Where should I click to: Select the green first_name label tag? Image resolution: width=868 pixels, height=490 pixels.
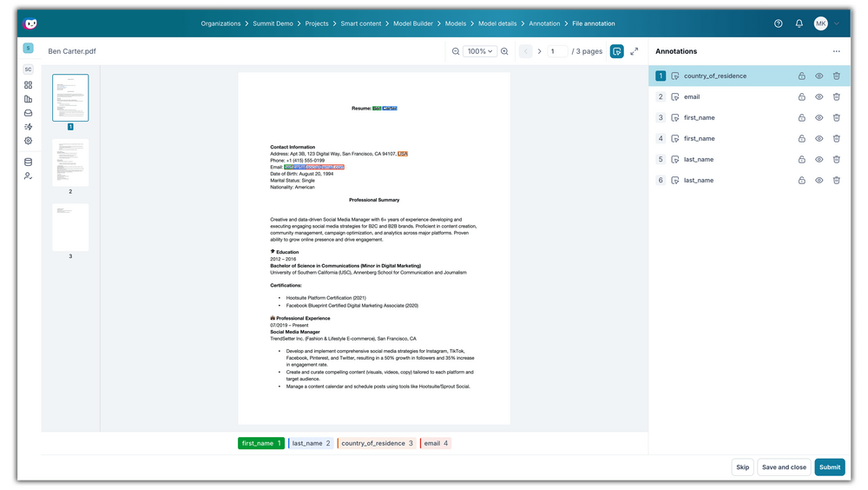click(261, 443)
